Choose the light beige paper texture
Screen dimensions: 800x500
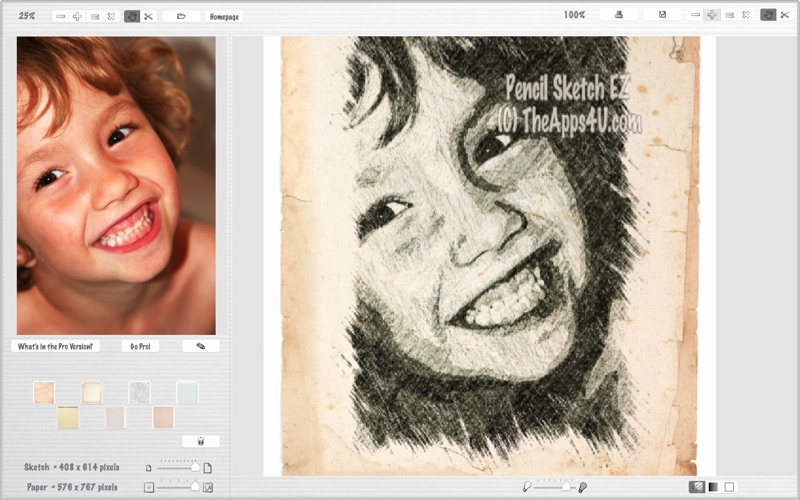pyautogui.click(x=115, y=417)
